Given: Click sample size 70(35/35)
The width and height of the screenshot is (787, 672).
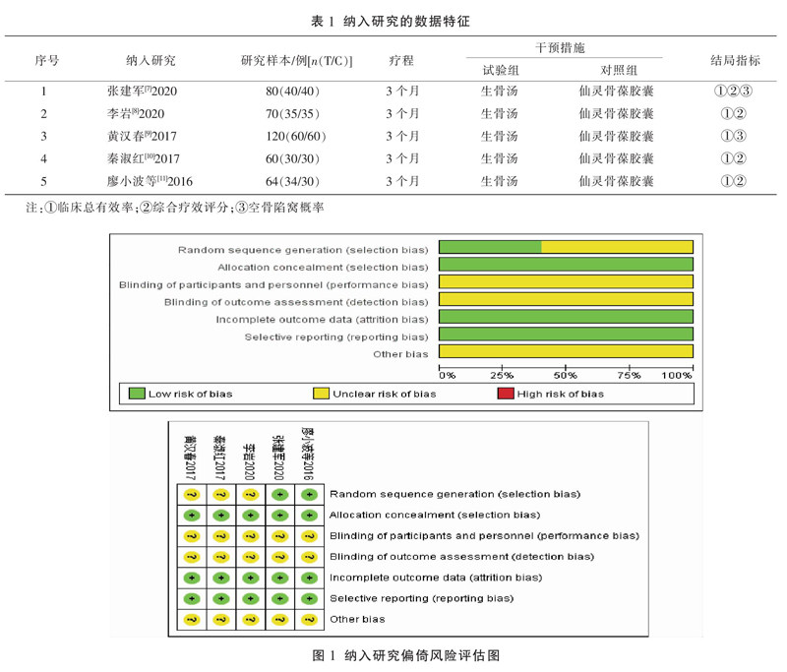Looking at the screenshot, I should tap(292, 114).
